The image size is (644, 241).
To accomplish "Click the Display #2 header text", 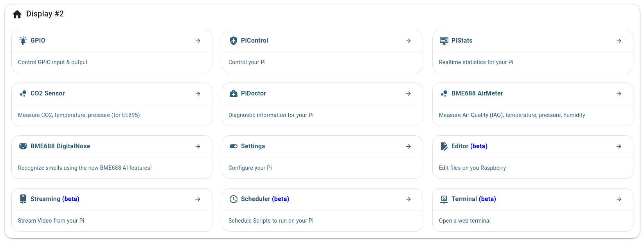I will (46, 14).
